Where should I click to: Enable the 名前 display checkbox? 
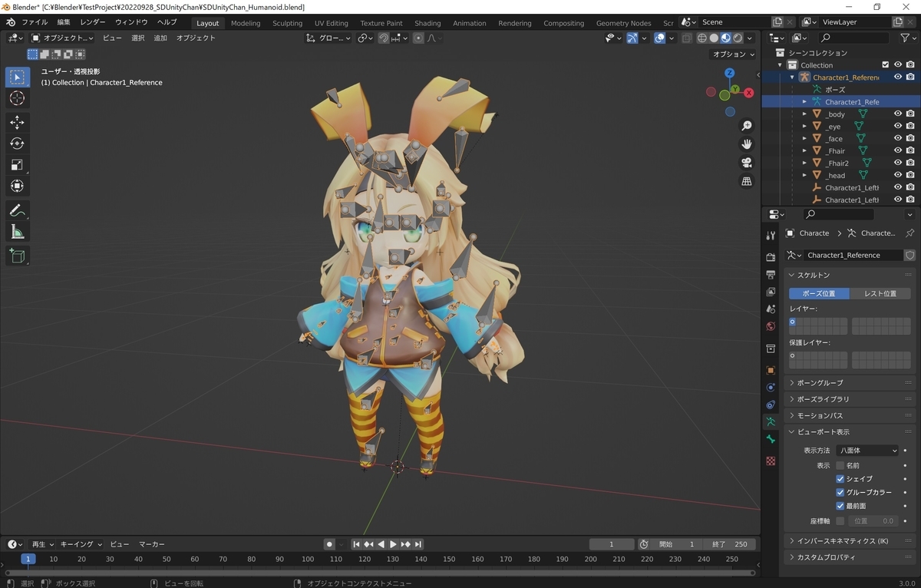click(840, 465)
